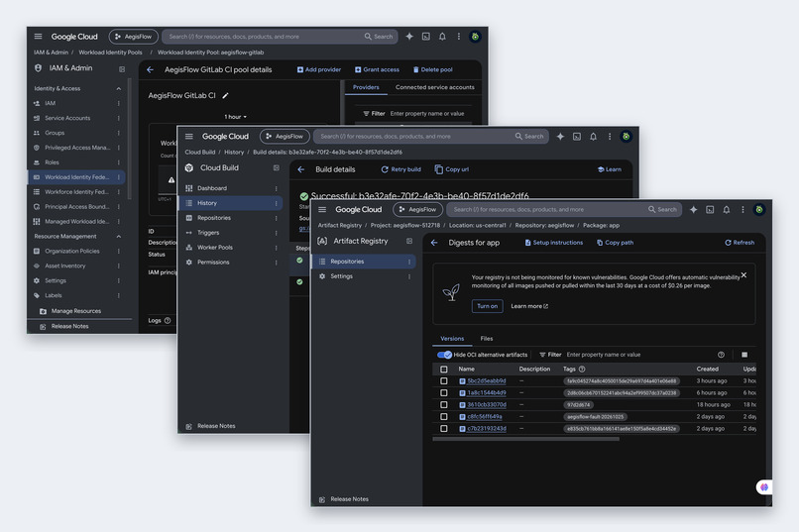This screenshot has width=799, height=532.
Task: Select the checkbox for digest 3610cb33070d
Action: tap(444, 405)
